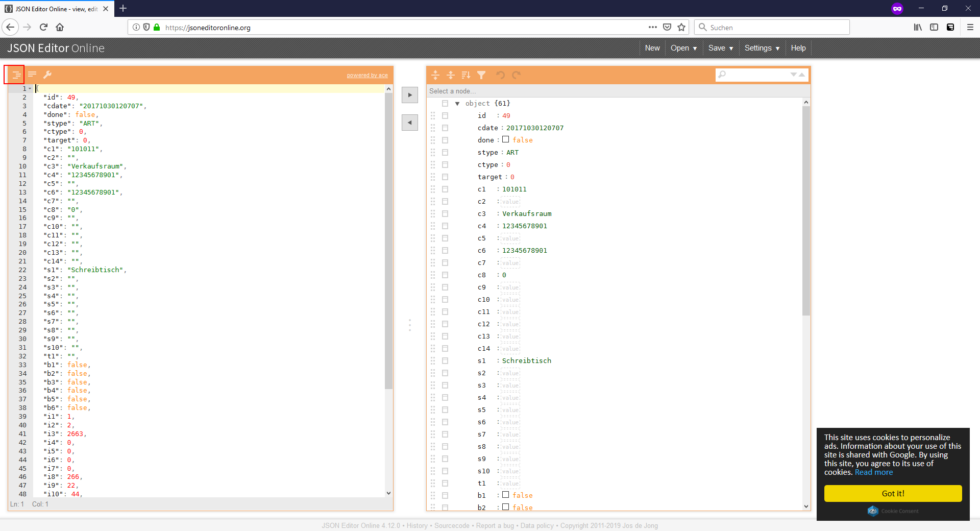Click the sort contents icon
This screenshot has width=980, height=531.
(x=465, y=75)
